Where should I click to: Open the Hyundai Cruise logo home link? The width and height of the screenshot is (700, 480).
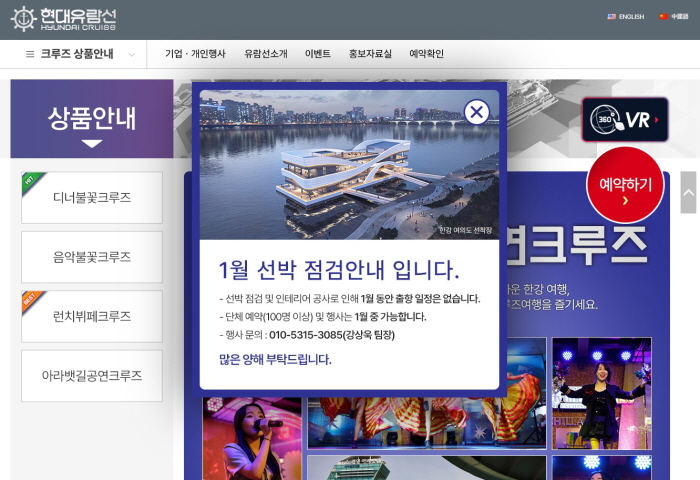pos(63,19)
